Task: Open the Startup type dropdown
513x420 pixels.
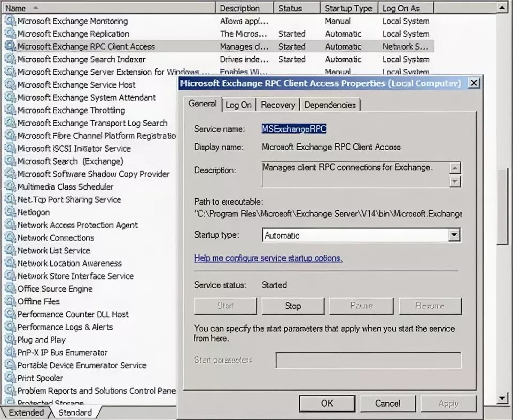Action: pyautogui.click(x=454, y=235)
